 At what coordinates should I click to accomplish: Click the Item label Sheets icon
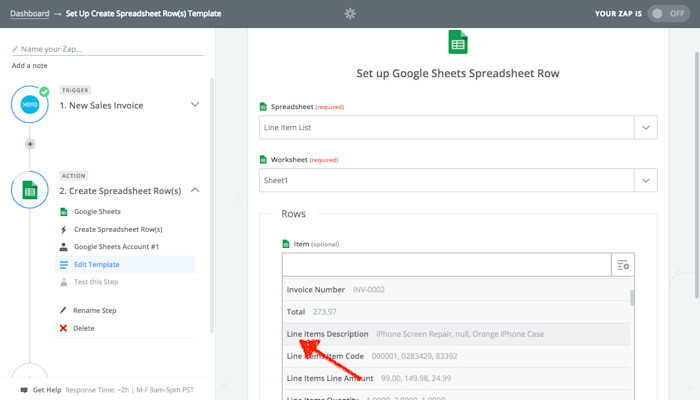pyautogui.click(x=286, y=244)
